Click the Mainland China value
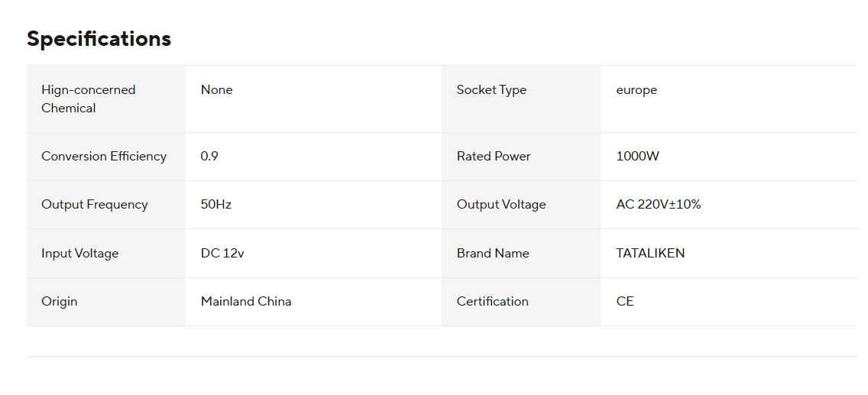The image size is (868, 395). click(246, 302)
